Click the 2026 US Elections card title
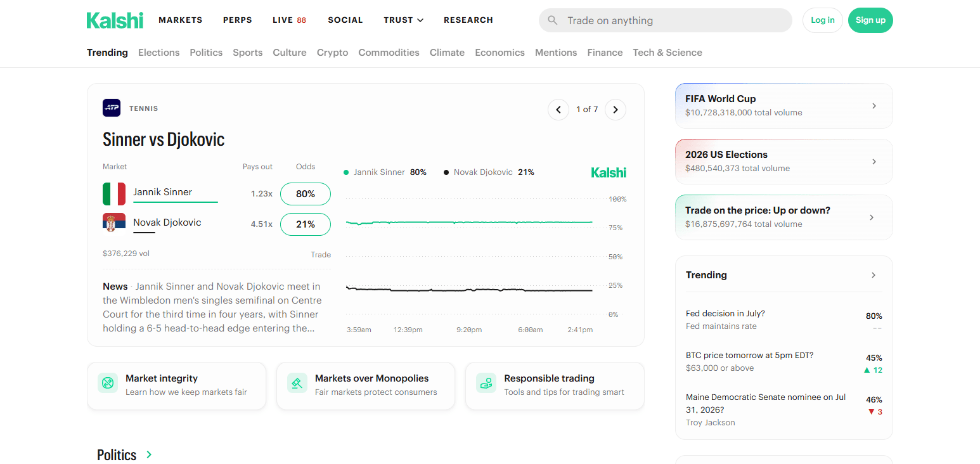 pos(726,155)
